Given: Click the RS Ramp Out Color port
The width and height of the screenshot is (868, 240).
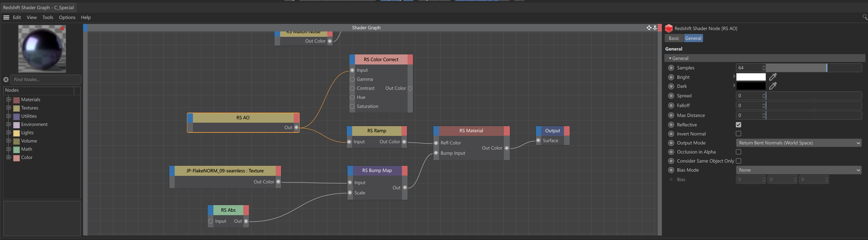Looking at the screenshot, I should tap(404, 142).
